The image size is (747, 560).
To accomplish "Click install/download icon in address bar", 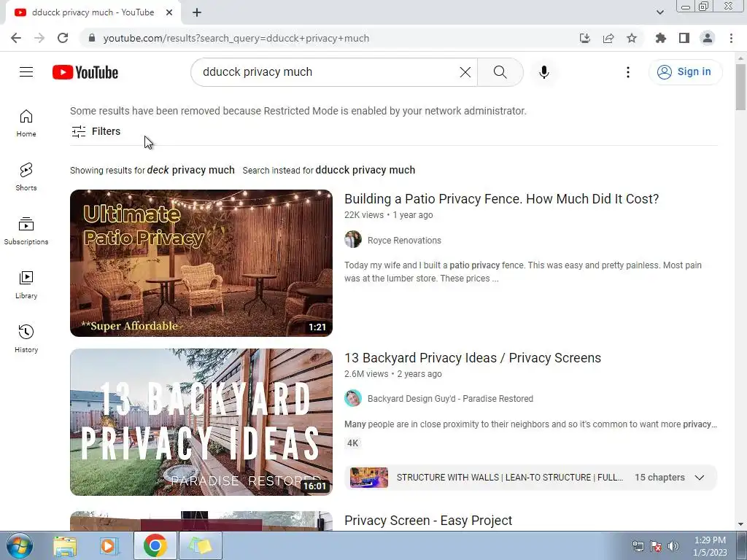I will tap(585, 38).
